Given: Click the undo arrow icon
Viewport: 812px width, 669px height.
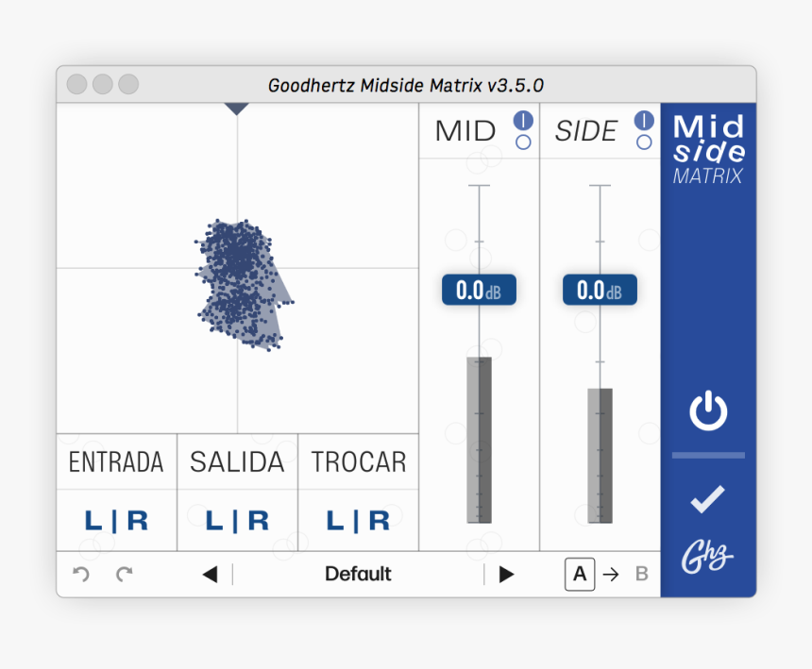Looking at the screenshot, I should click(x=81, y=574).
